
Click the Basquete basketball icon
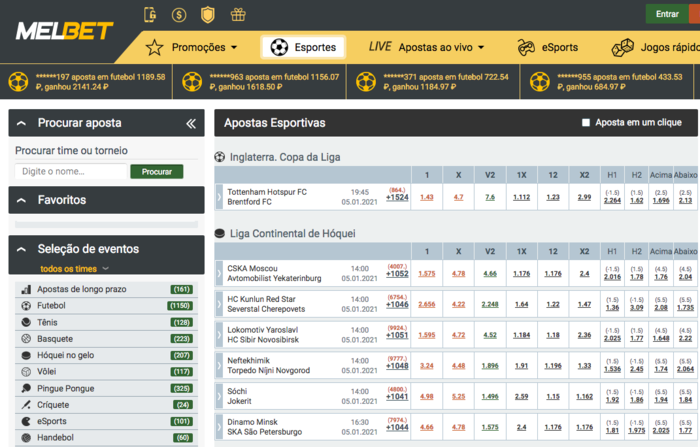pos(25,339)
